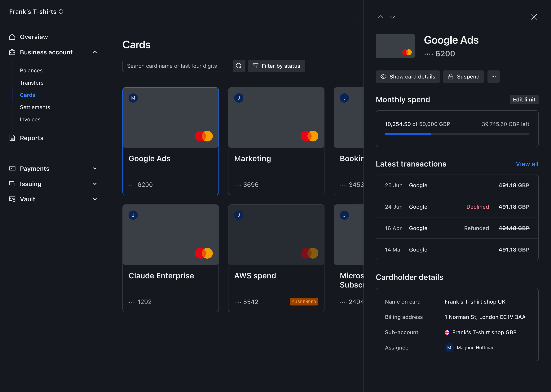Screen dimensions: 551x392
Task: Close the Google Ads detail panel
Action: (534, 17)
